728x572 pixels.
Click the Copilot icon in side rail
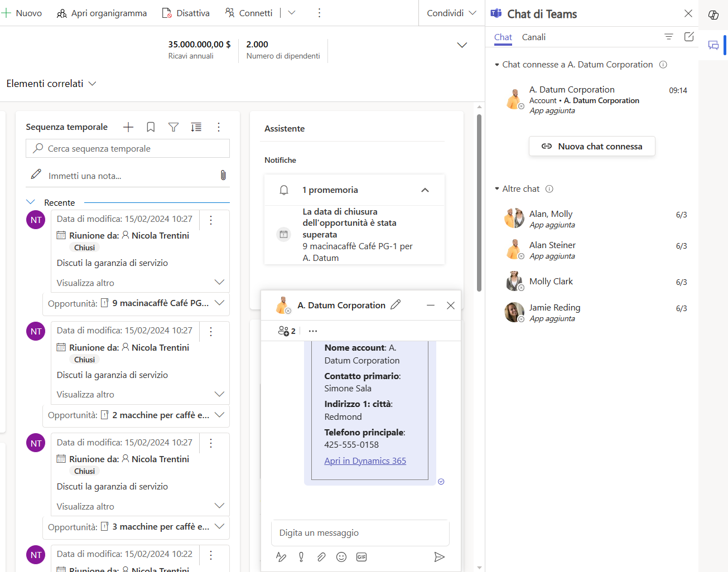pos(713,15)
